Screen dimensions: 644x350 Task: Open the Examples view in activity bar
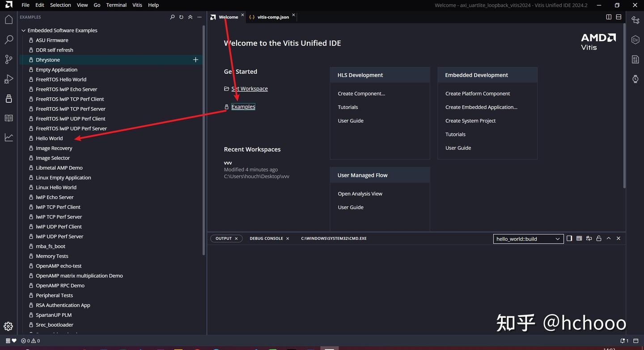coord(8,99)
